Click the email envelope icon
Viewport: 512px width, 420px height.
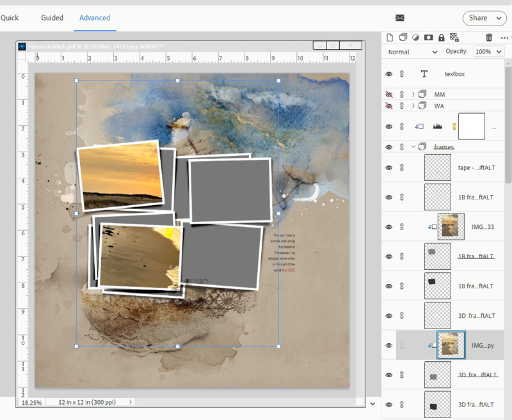(400, 18)
